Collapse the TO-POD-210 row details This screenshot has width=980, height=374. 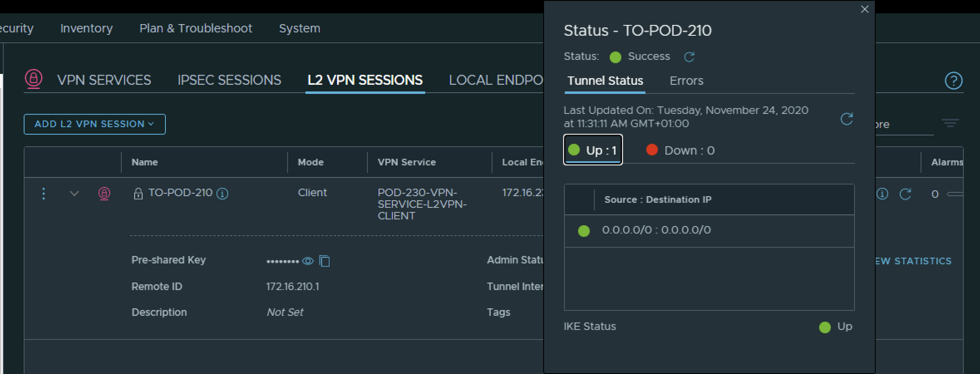[x=74, y=194]
